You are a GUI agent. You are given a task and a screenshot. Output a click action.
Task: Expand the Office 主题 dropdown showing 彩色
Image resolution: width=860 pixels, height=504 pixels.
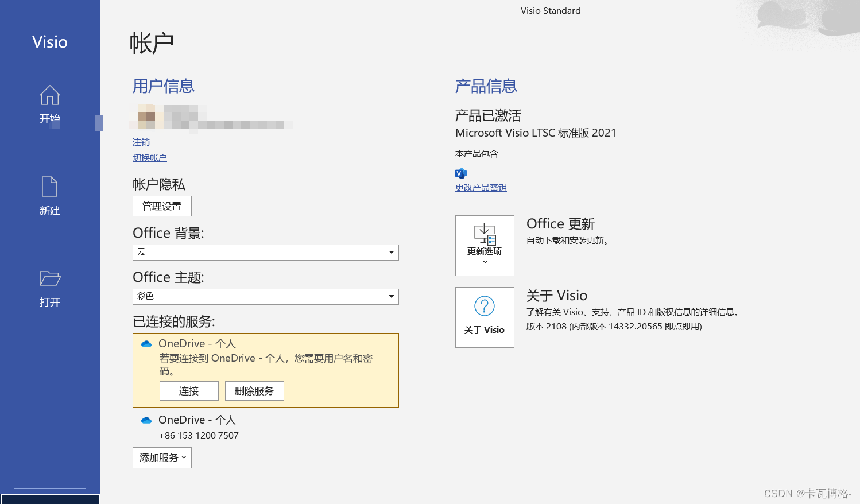tap(266, 296)
